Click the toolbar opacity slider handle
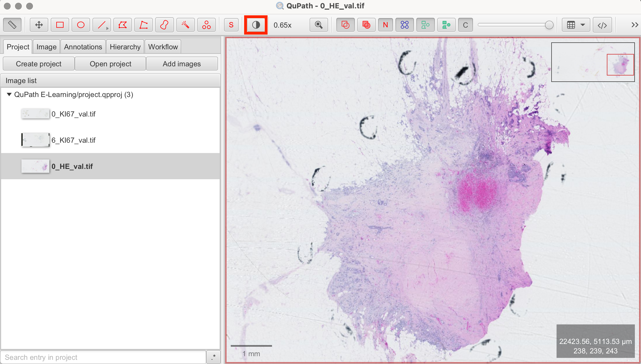Viewport: 641px width, 364px height. click(x=549, y=25)
